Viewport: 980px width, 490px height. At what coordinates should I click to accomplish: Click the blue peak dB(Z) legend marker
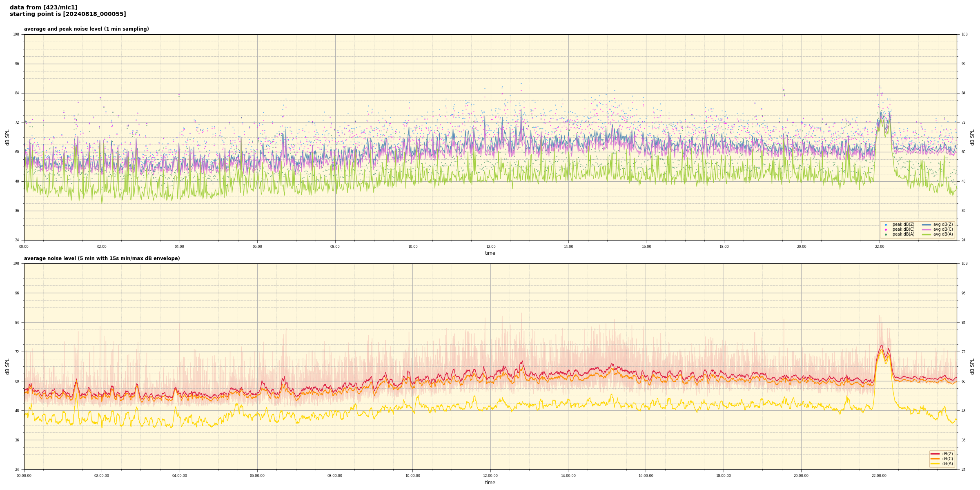tap(886, 225)
